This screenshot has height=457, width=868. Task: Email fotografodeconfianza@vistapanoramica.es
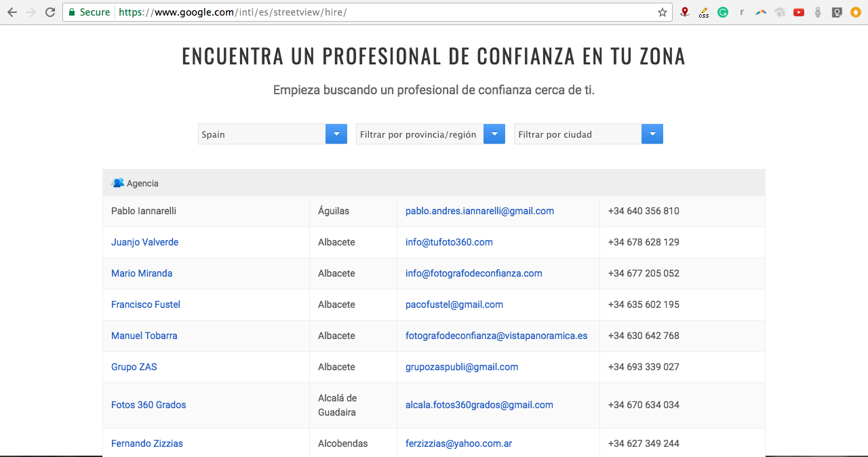[496, 336]
